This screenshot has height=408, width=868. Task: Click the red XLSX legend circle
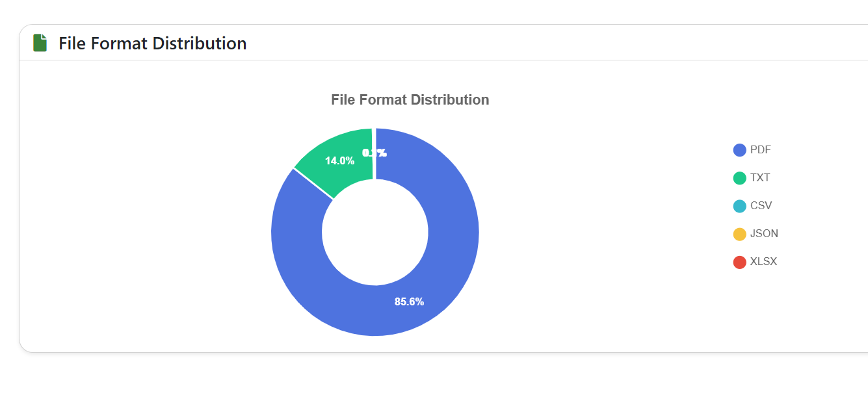[x=739, y=262]
